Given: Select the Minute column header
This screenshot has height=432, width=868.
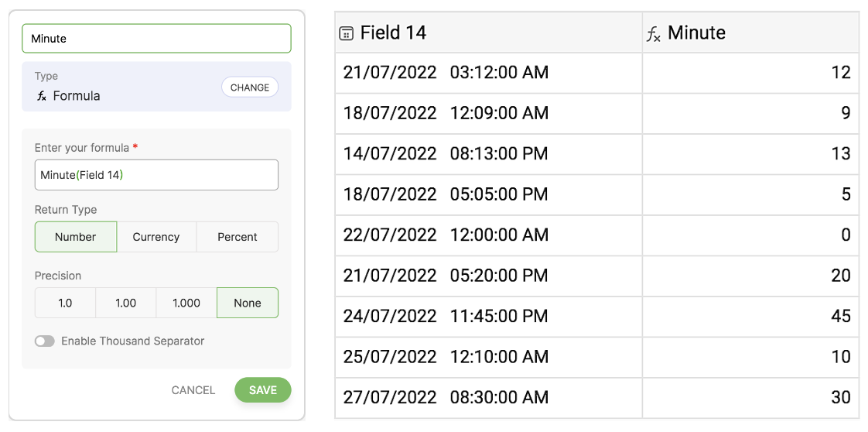Looking at the screenshot, I should [750, 33].
